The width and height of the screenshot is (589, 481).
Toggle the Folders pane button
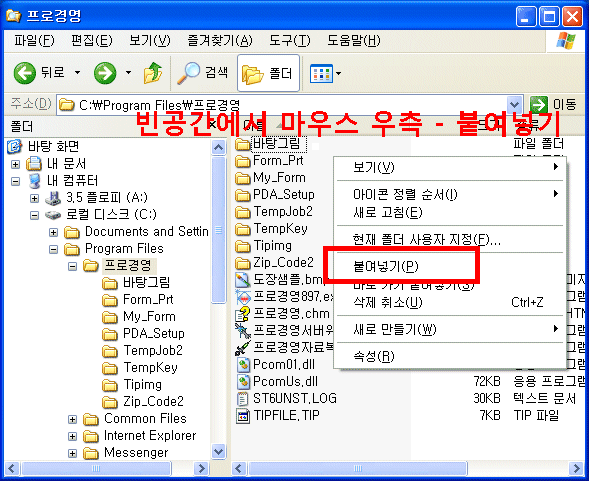point(268,73)
